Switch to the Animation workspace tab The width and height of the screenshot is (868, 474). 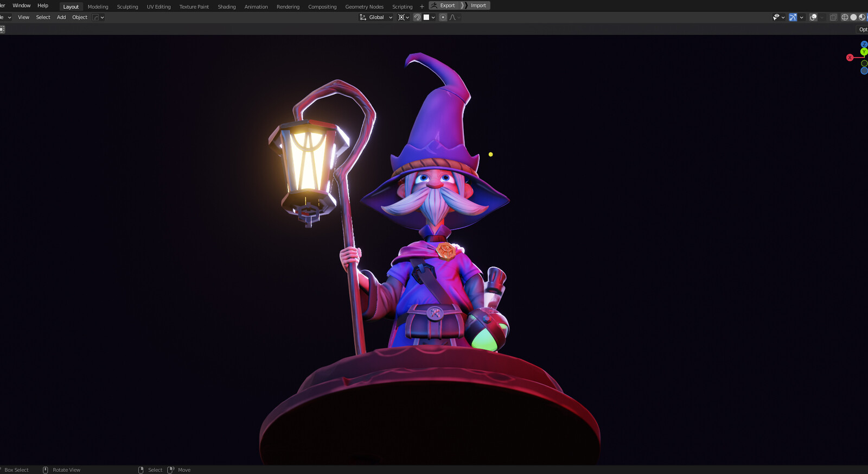tap(256, 7)
